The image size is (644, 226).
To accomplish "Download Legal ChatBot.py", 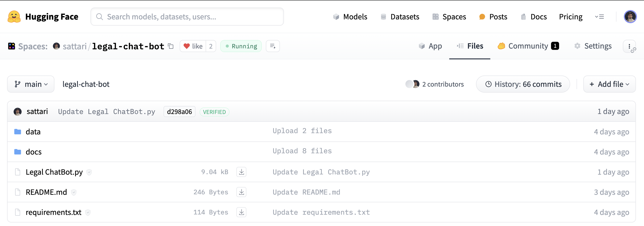I will click(x=241, y=172).
